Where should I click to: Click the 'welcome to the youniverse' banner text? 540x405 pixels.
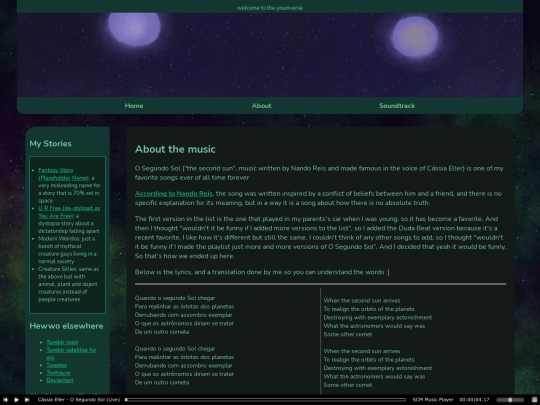(270, 8)
